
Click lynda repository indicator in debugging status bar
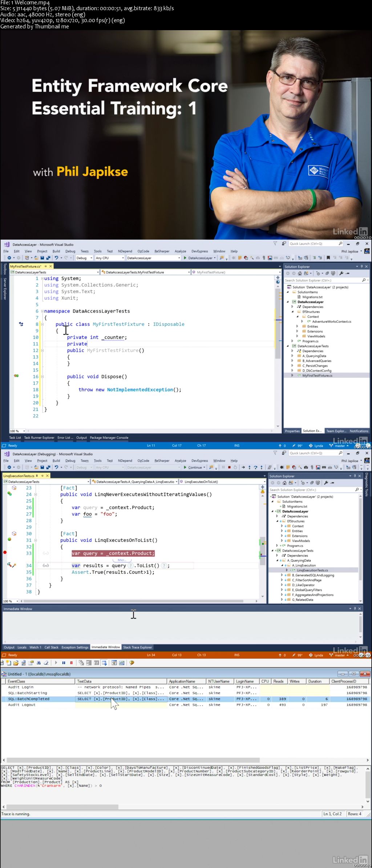pos(316,655)
